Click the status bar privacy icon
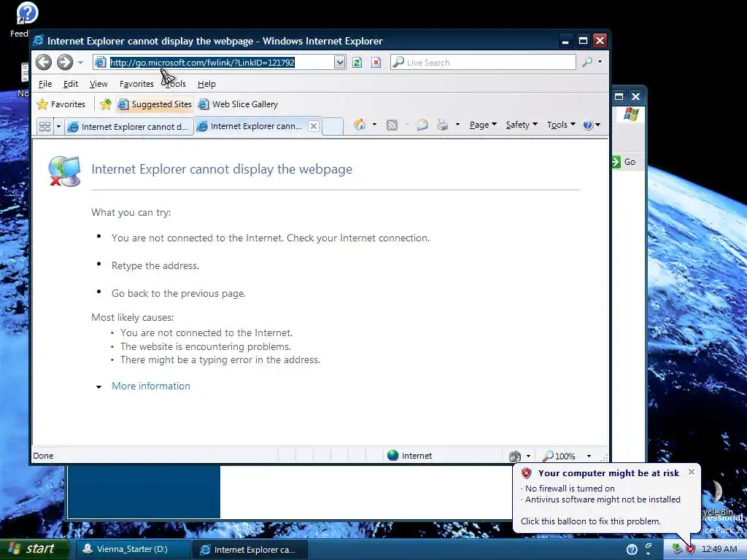The image size is (747, 560). tap(515, 456)
